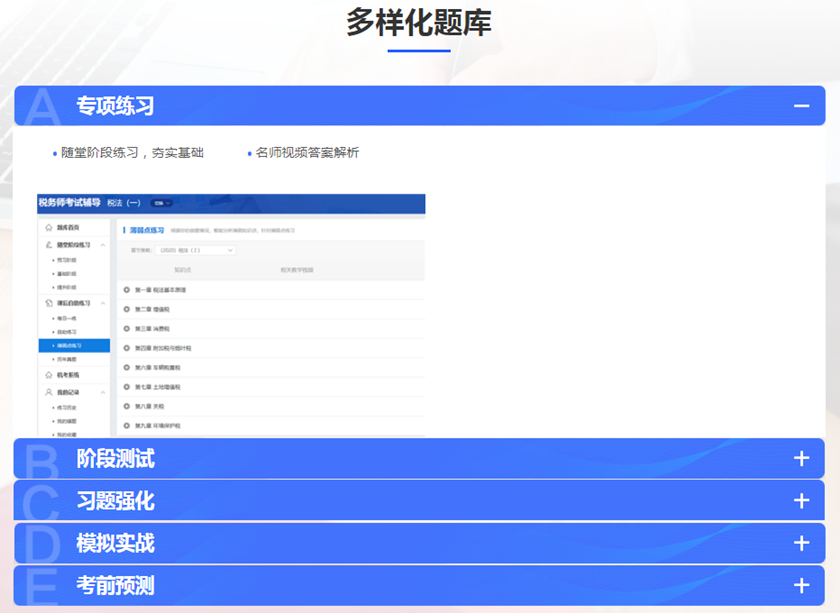Click the circle icon beside 第七章 土地增值税
The height and width of the screenshot is (613, 840).
point(127,385)
